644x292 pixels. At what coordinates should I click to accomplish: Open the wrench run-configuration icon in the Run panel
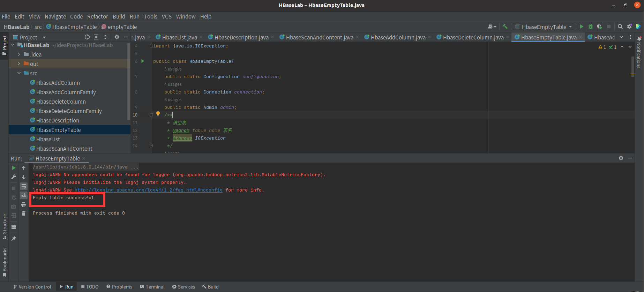tap(14, 177)
